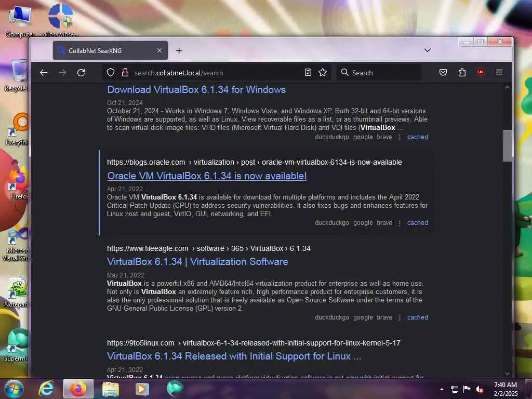Click the date 'Oct 21, 2024' in the first result
This screenshot has width=532, height=399.
(125, 103)
